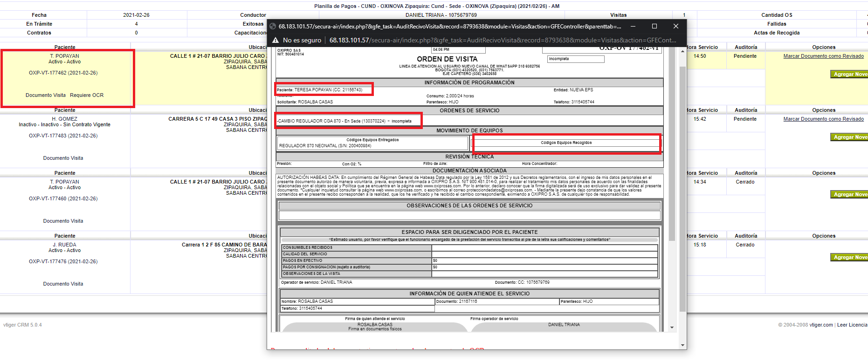Click the CONSUMIBLES RECIBIDOS value cell
Image resolution: width=868 pixels, height=362 pixels.
544,247
